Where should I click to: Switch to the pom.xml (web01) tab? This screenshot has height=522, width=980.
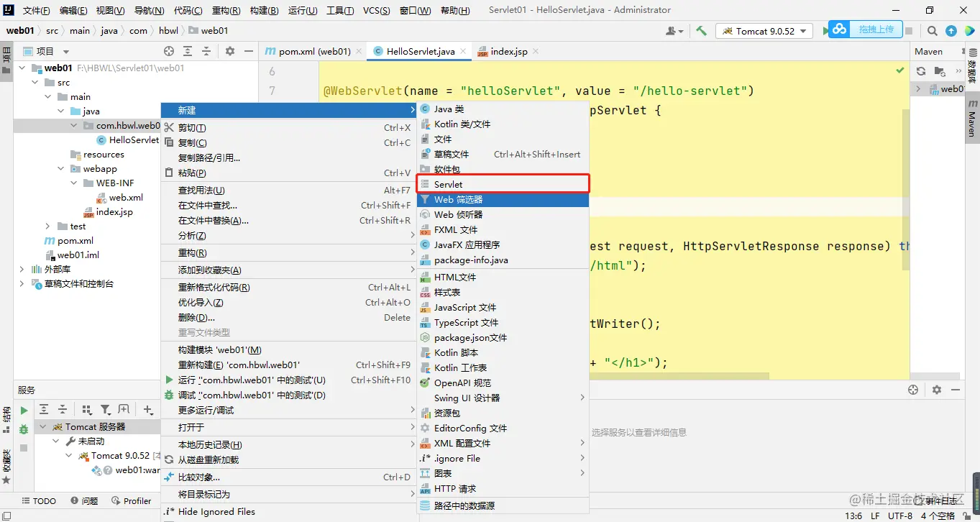point(313,52)
